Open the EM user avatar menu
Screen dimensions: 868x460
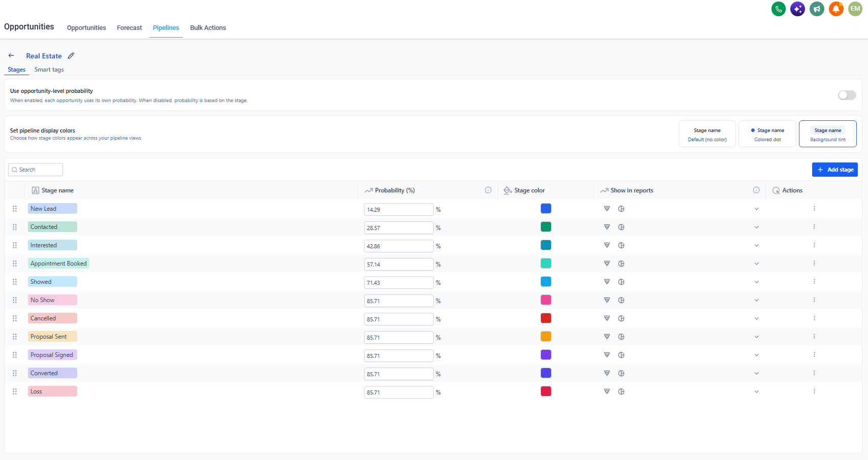[x=855, y=9]
